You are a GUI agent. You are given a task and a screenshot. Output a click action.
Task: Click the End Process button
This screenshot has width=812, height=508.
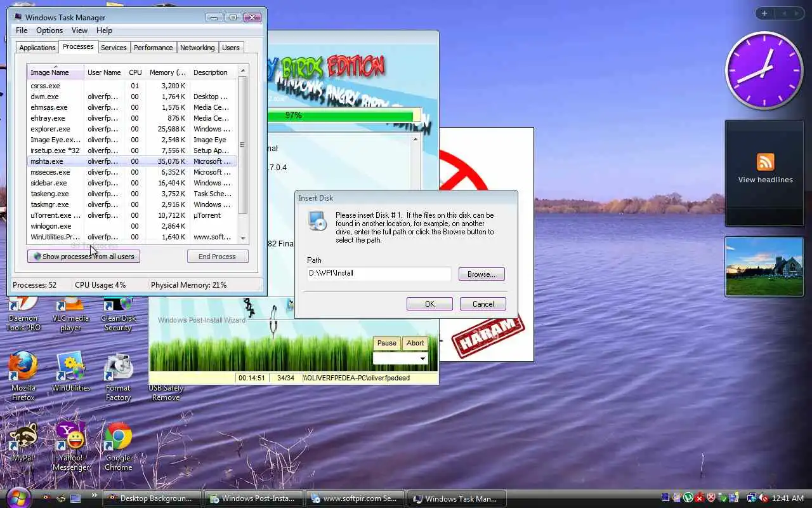click(x=217, y=257)
